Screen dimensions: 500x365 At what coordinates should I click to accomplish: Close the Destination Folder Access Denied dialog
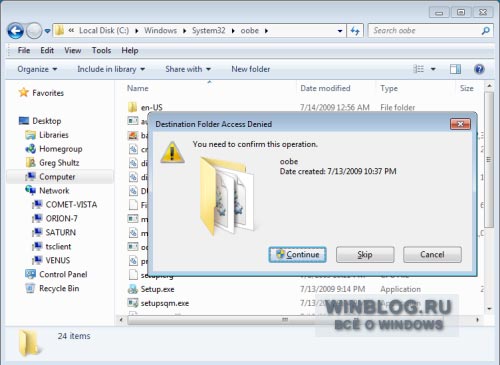[460, 124]
